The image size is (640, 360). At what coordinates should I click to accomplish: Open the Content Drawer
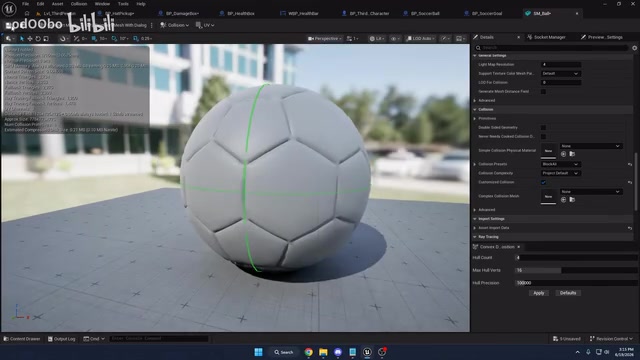pyautogui.click(x=22, y=339)
